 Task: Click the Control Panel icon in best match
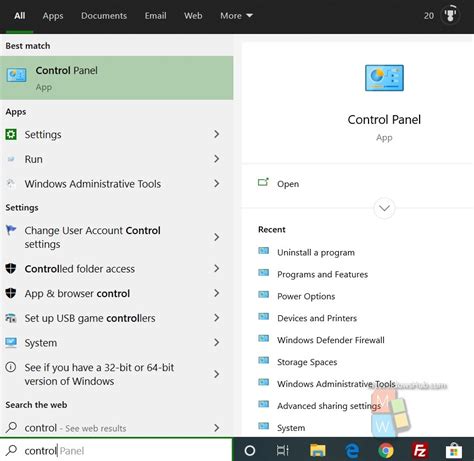[16, 75]
